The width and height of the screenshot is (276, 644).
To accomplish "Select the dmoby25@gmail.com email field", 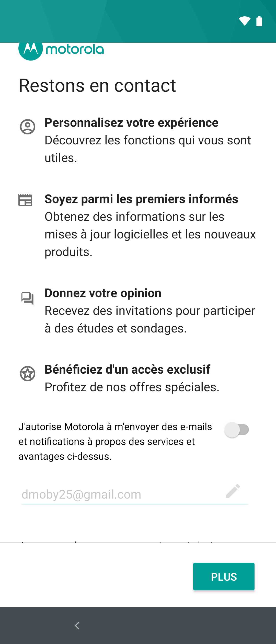I will pyautogui.click(x=135, y=494).
